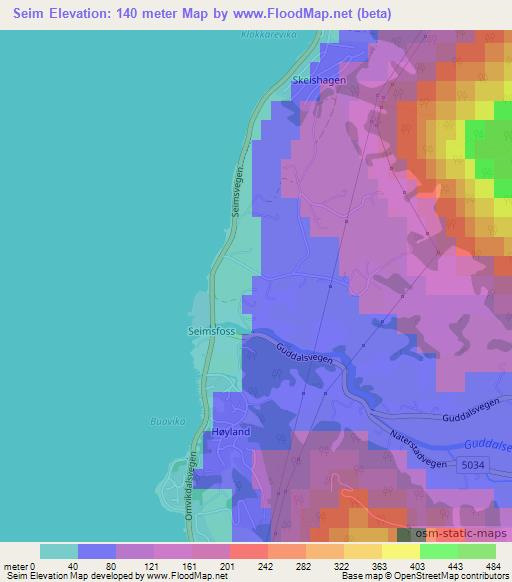Click the Buoviko bay label
The height and width of the screenshot is (582, 512).
[167, 421]
